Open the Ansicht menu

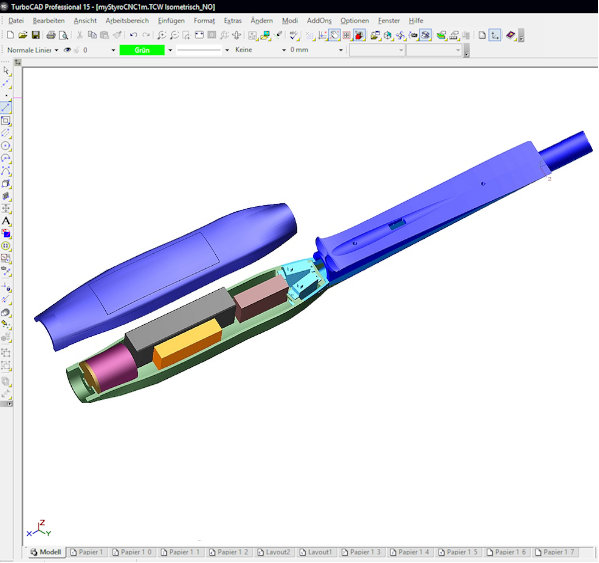click(85, 21)
